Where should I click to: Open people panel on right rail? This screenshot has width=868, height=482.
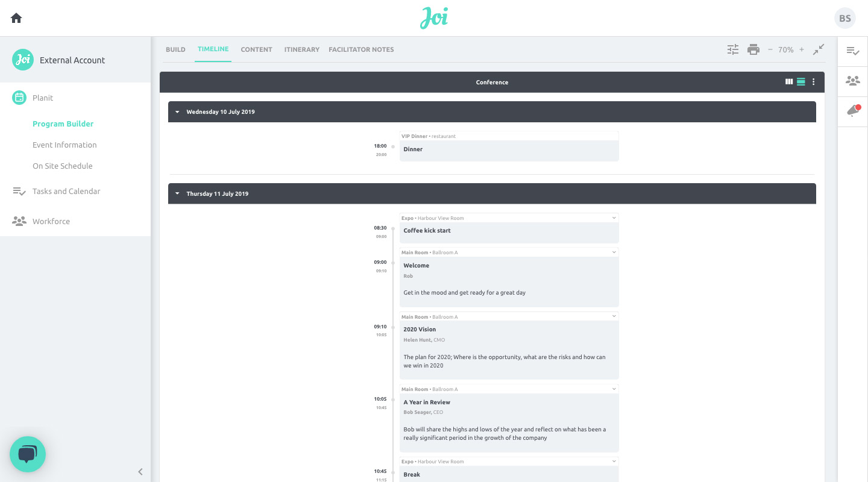click(x=853, y=81)
